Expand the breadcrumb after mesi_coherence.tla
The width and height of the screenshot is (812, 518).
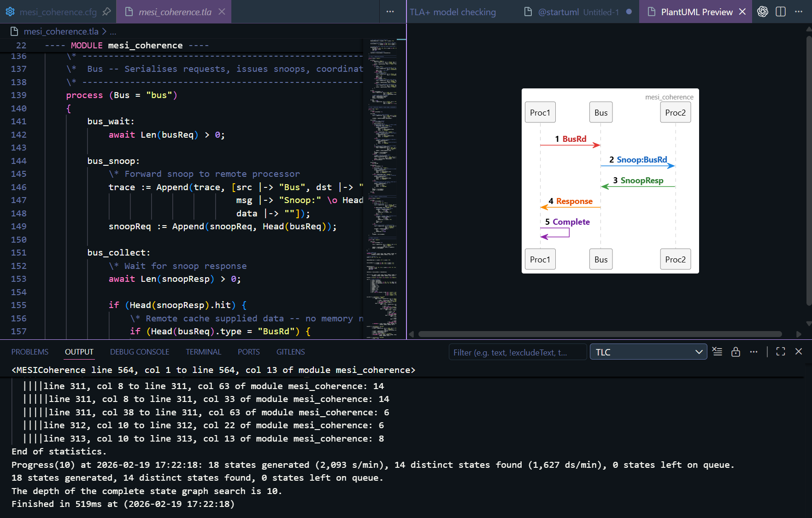pos(113,32)
